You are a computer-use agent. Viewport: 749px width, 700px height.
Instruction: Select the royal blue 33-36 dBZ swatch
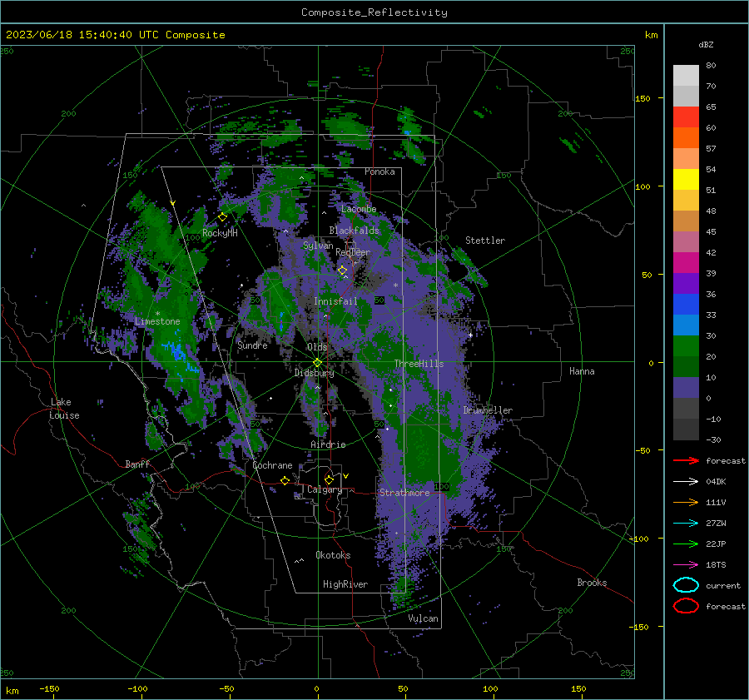click(686, 305)
